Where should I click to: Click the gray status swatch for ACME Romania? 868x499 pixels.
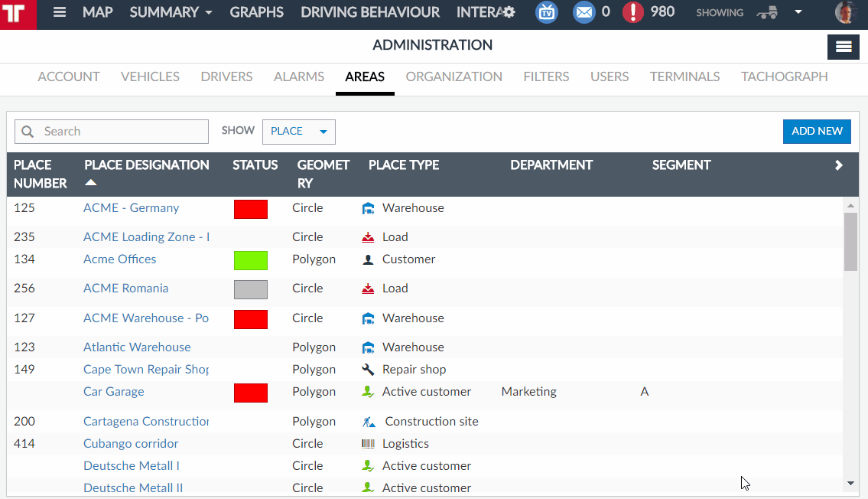pos(251,289)
